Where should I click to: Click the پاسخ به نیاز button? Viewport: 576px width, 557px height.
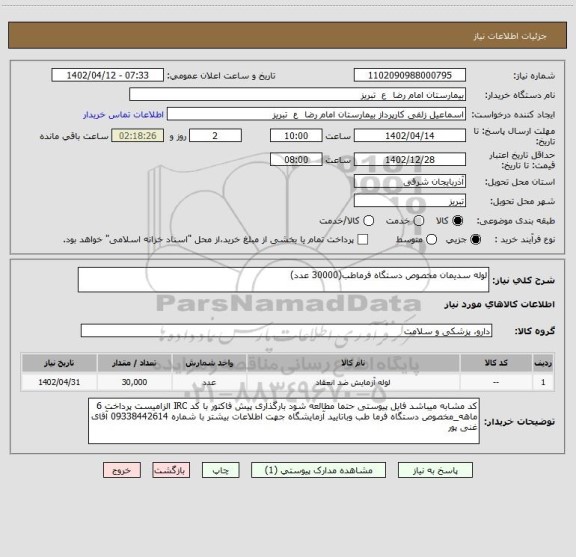pos(435,470)
